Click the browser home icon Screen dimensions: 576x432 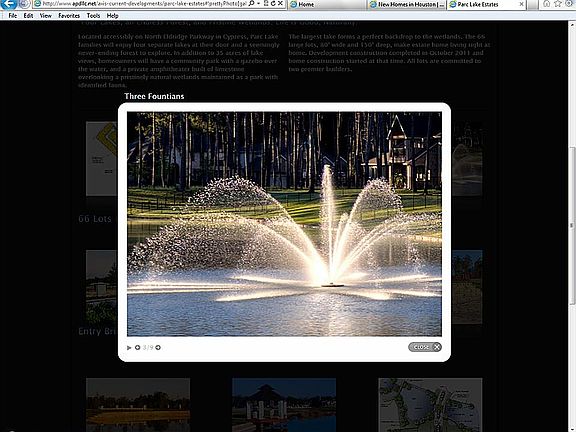coord(547,4)
